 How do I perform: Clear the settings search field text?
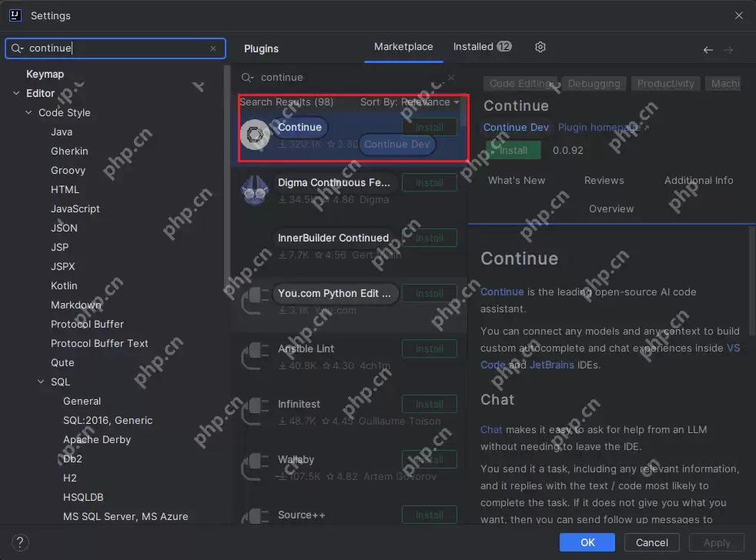click(213, 48)
